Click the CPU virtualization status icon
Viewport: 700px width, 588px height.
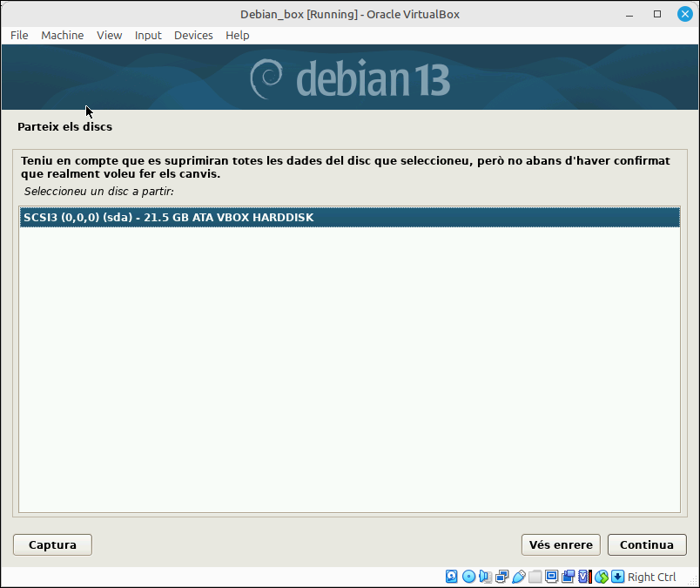coord(584,577)
